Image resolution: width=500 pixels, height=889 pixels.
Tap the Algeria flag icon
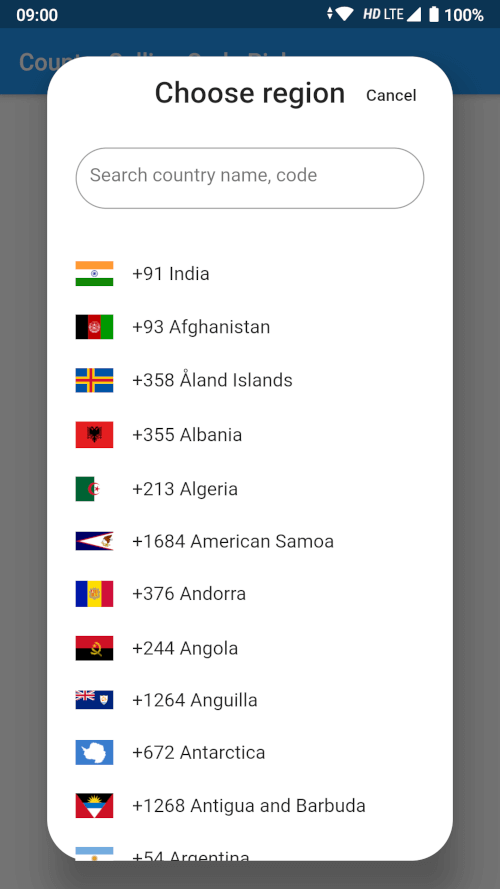pos(88,489)
